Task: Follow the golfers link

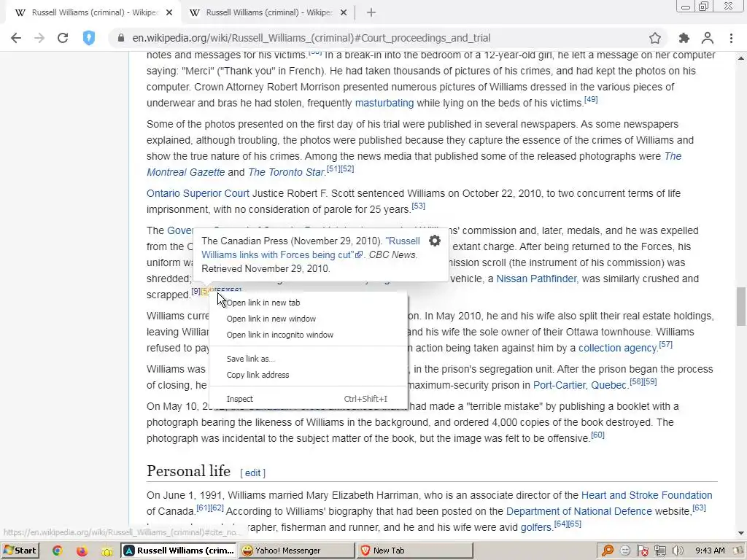Action: point(536,528)
